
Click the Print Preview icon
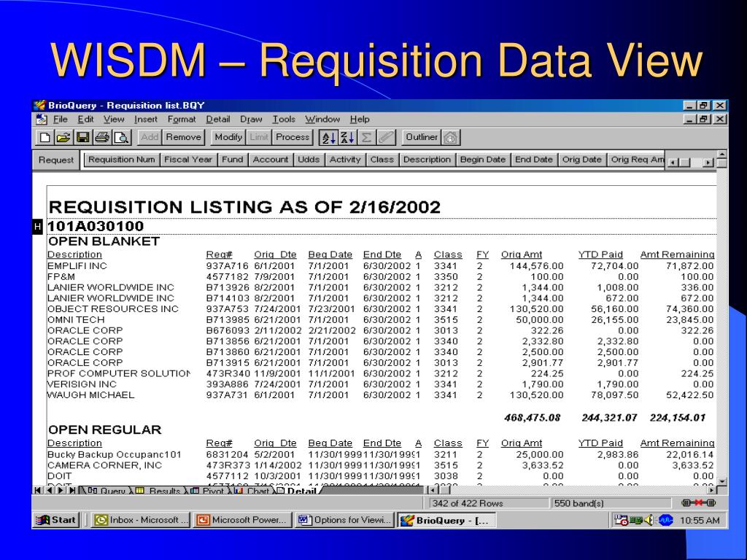[x=122, y=138]
